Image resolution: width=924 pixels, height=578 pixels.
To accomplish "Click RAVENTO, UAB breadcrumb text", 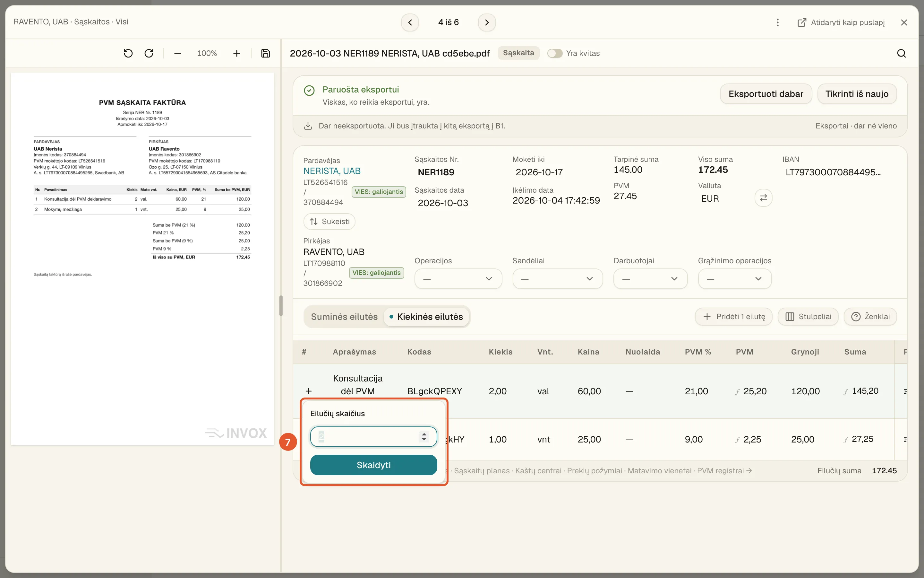I will tap(41, 22).
